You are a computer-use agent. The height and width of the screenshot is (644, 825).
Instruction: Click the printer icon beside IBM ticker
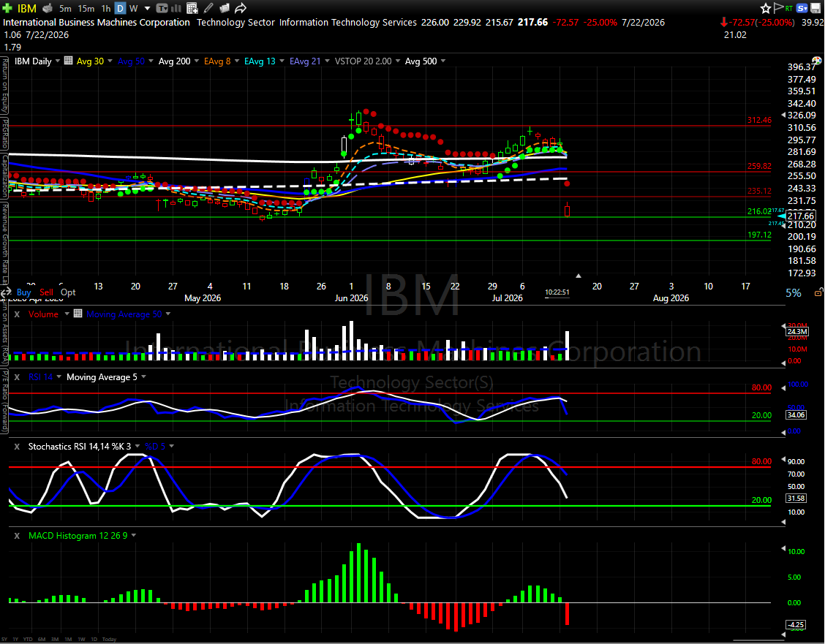[48, 8]
